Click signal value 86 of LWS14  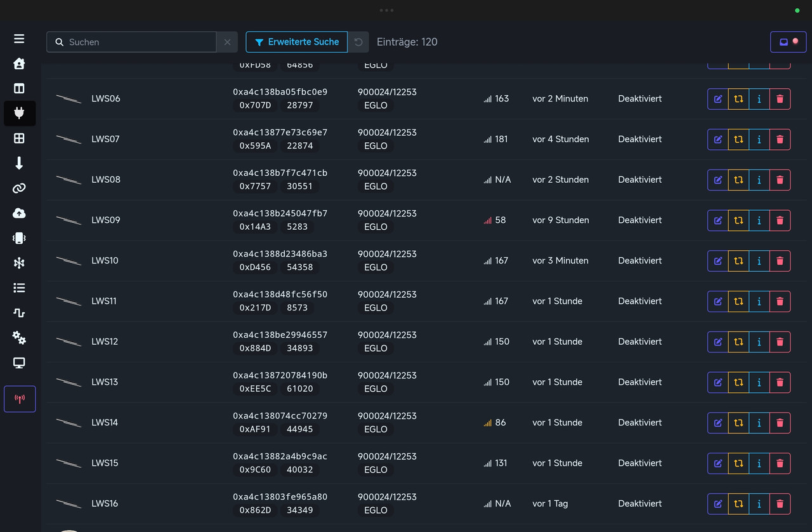point(501,423)
